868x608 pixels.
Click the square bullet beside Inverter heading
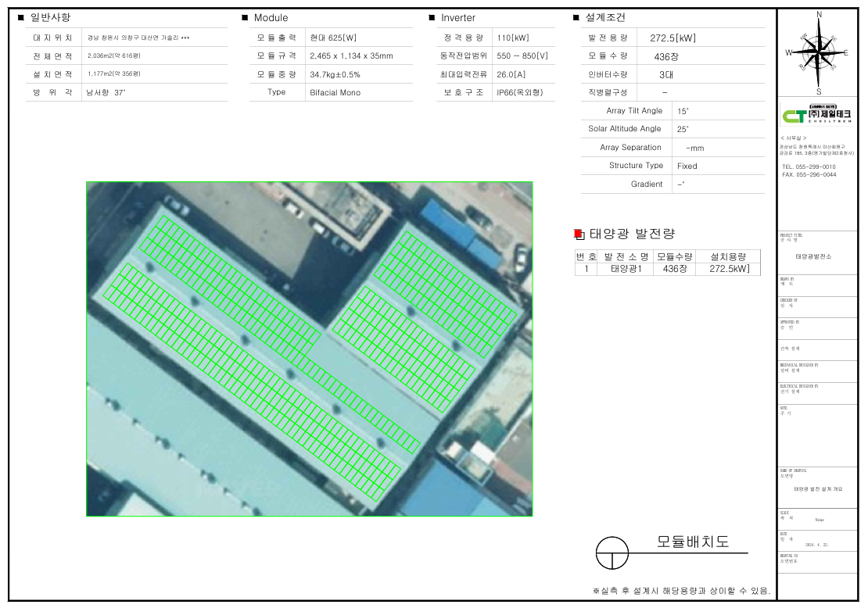pyautogui.click(x=432, y=17)
